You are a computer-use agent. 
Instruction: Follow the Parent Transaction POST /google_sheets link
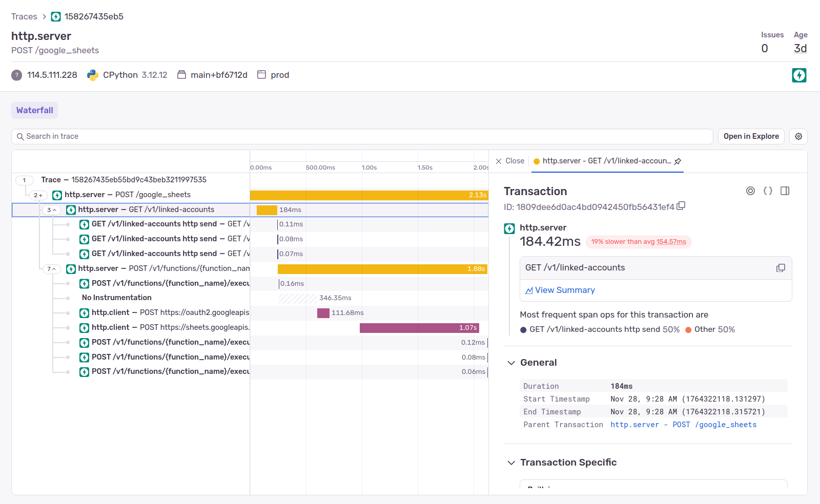(x=683, y=425)
